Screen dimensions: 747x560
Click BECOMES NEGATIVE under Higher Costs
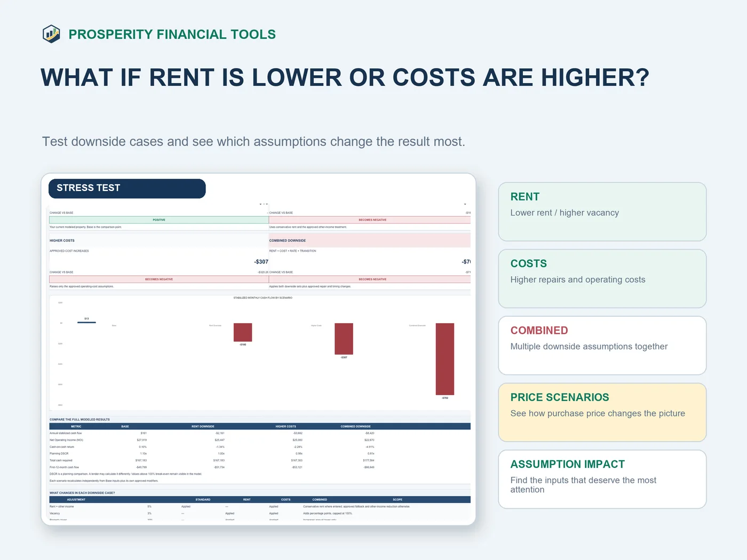159,279
